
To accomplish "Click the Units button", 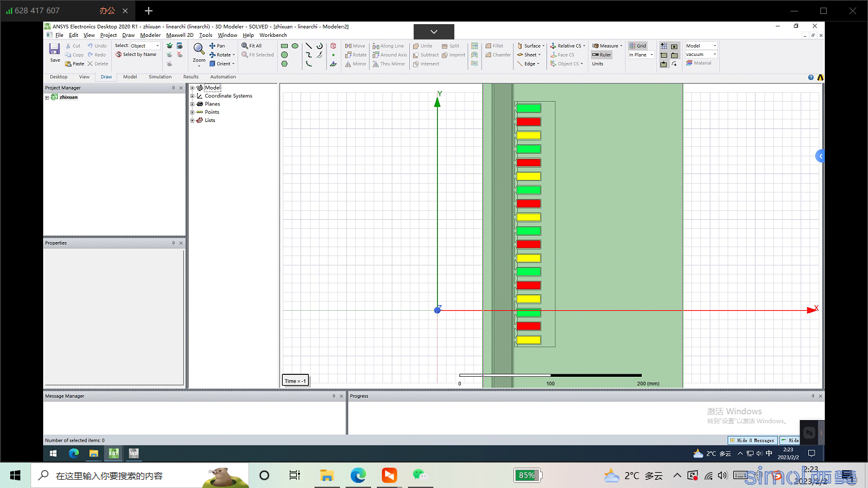I will 598,64.
